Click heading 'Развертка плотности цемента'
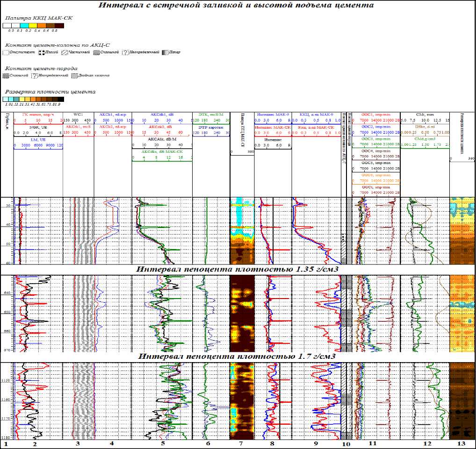Screen dimensions: 476x449 (x=50, y=92)
